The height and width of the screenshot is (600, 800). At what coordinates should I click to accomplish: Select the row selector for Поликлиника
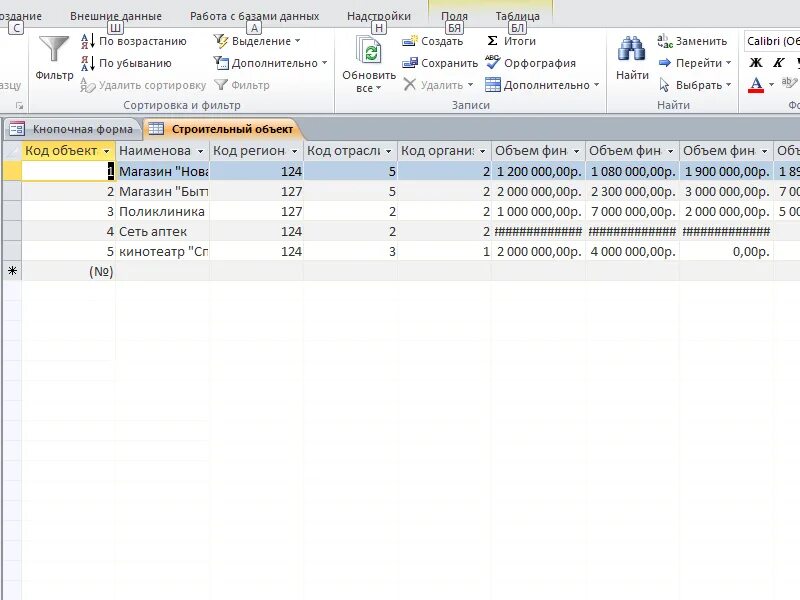tap(12, 211)
